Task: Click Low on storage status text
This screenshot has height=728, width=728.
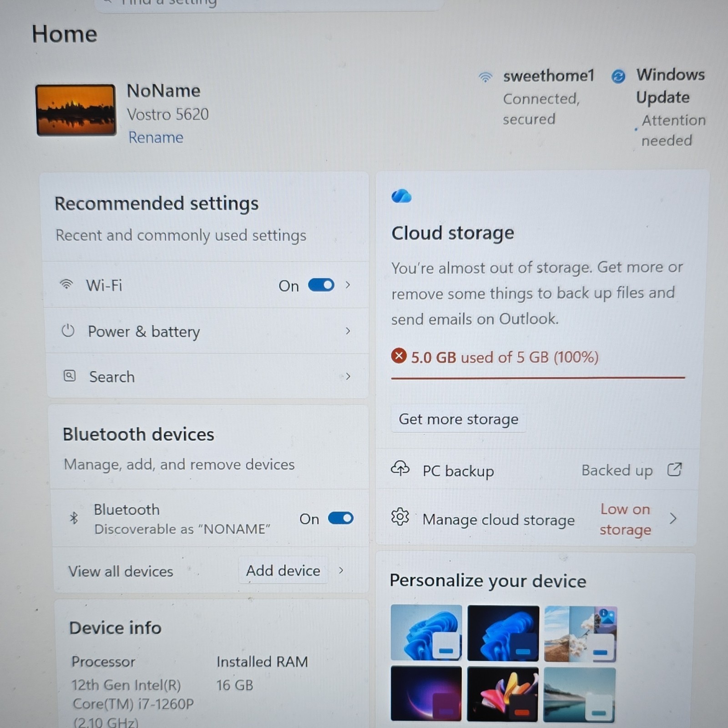Action: point(625,519)
